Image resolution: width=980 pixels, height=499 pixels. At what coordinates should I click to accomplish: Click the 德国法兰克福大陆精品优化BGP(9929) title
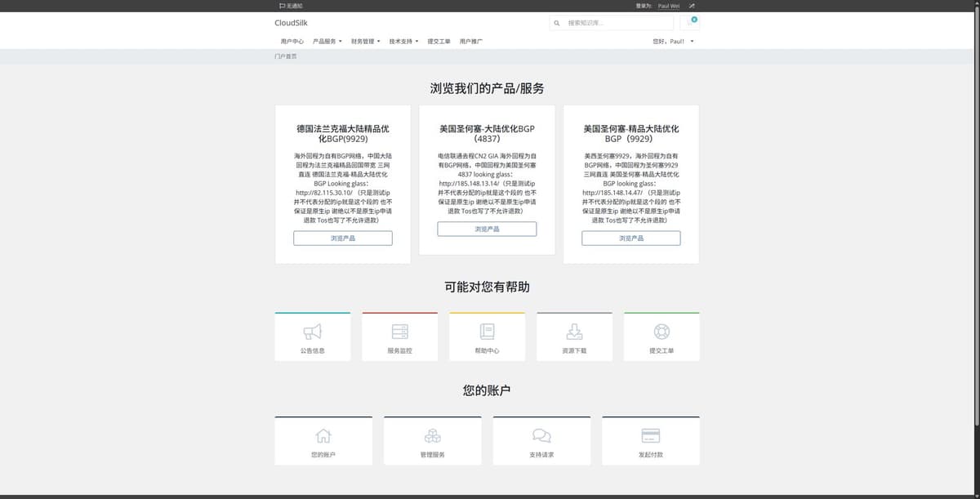(343, 133)
